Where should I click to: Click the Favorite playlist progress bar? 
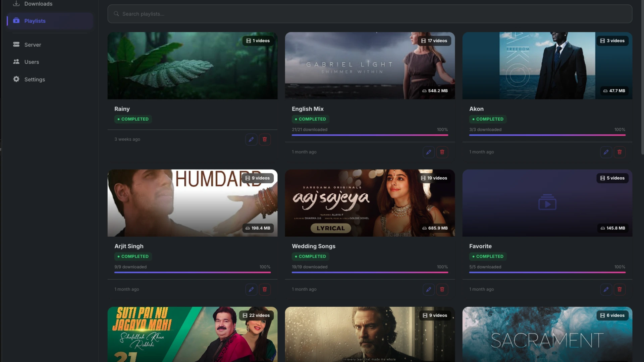pos(547,273)
